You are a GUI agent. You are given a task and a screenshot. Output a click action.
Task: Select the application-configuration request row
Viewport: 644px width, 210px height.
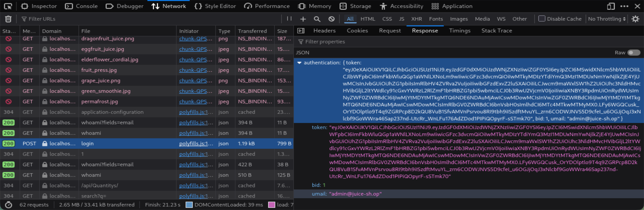(147, 112)
